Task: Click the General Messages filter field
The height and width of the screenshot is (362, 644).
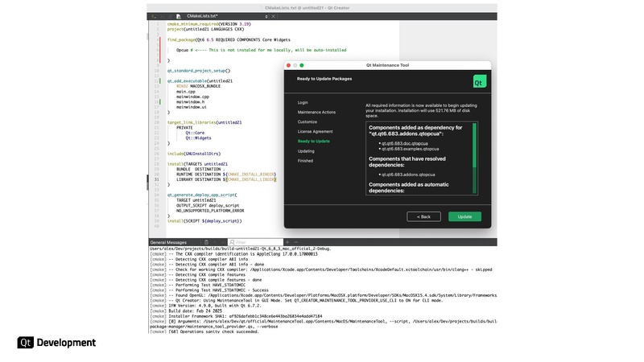Action: coord(255,242)
